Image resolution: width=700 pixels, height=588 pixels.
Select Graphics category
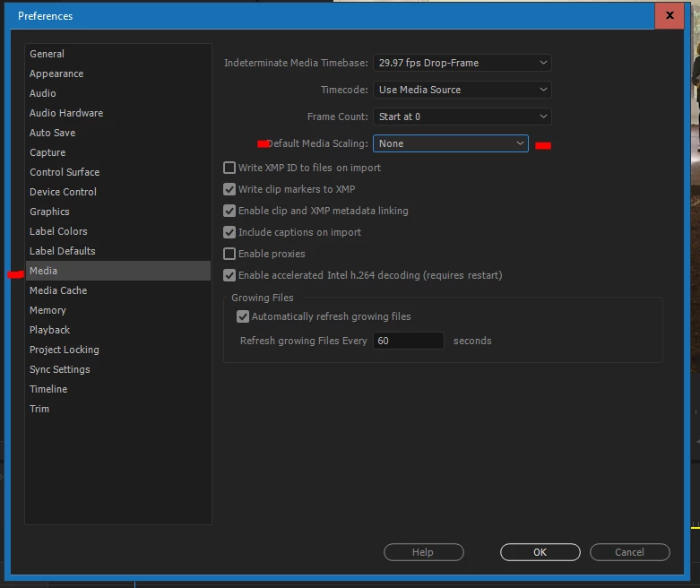point(117,212)
